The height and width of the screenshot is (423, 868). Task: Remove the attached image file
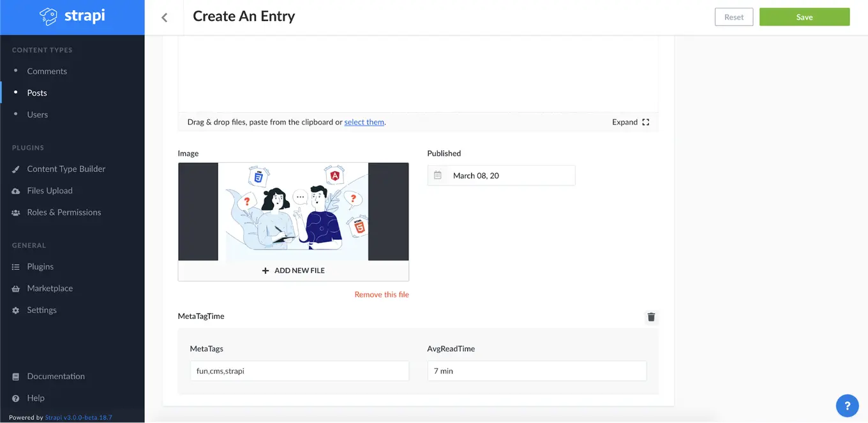click(382, 294)
